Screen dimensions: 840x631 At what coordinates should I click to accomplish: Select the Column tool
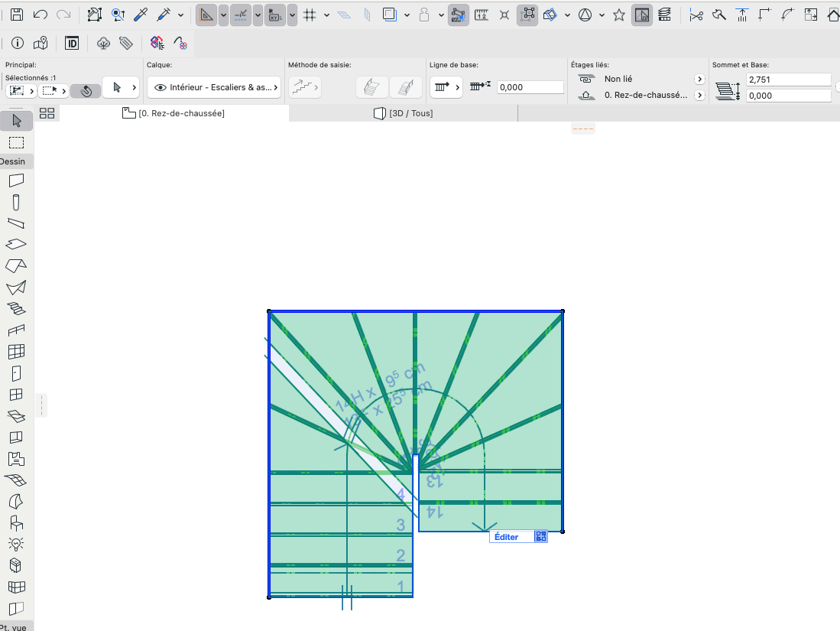click(16, 202)
